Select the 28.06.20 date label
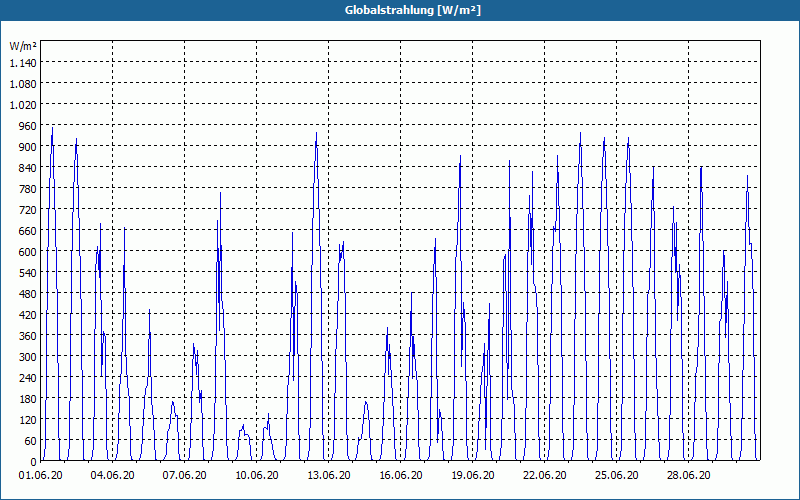 click(x=688, y=475)
